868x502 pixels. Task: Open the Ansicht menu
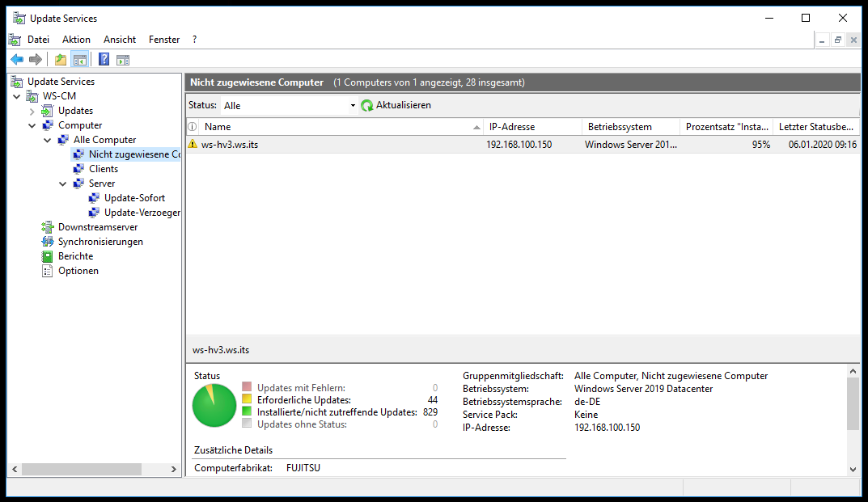pos(120,40)
